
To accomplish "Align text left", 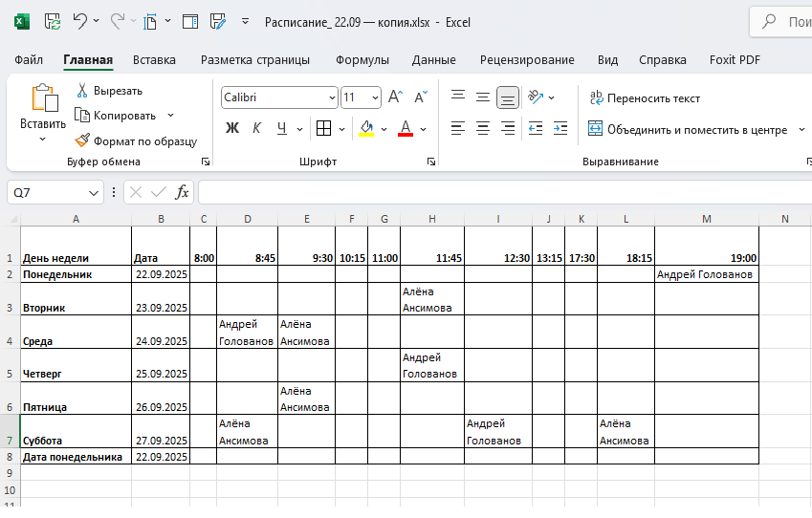I will (458, 128).
